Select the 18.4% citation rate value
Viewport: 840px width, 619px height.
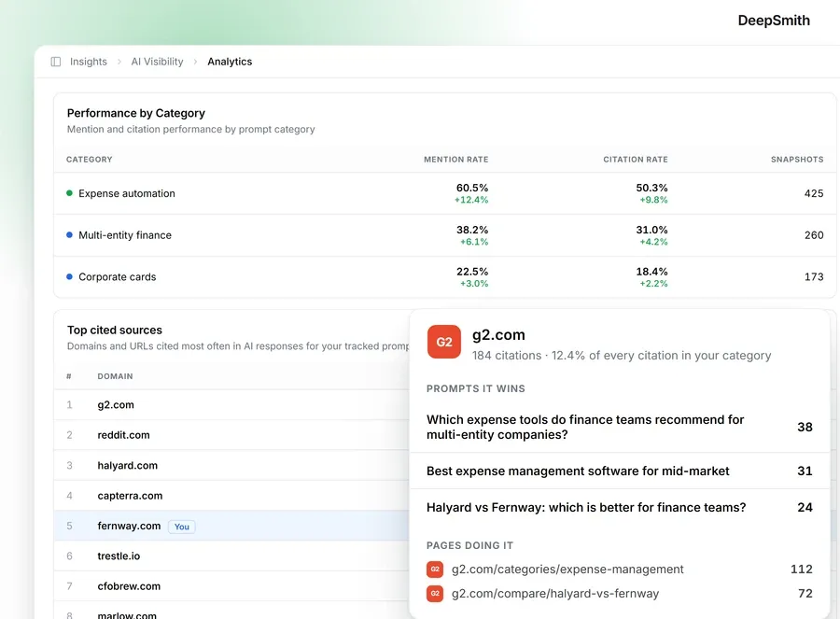click(651, 271)
